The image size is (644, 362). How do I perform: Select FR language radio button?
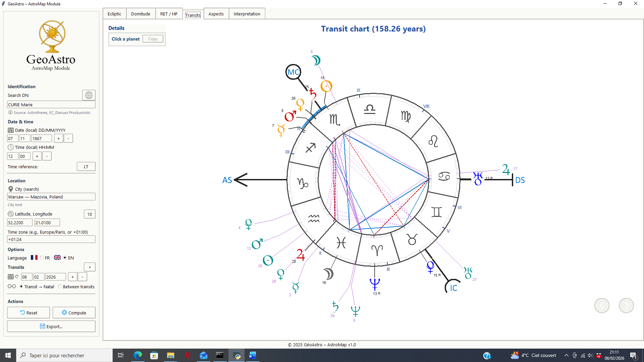pyautogui.click(x=42, y=258)
